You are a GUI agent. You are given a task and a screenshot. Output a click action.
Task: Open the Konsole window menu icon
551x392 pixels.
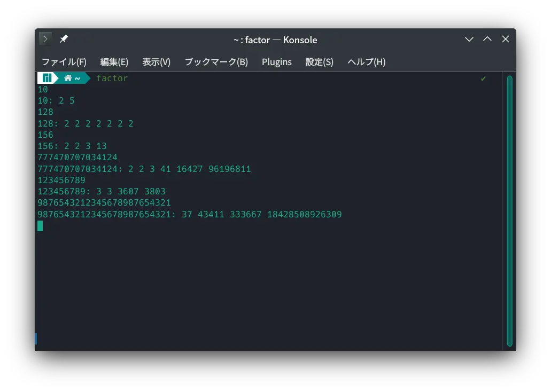(x=45, y=39)
